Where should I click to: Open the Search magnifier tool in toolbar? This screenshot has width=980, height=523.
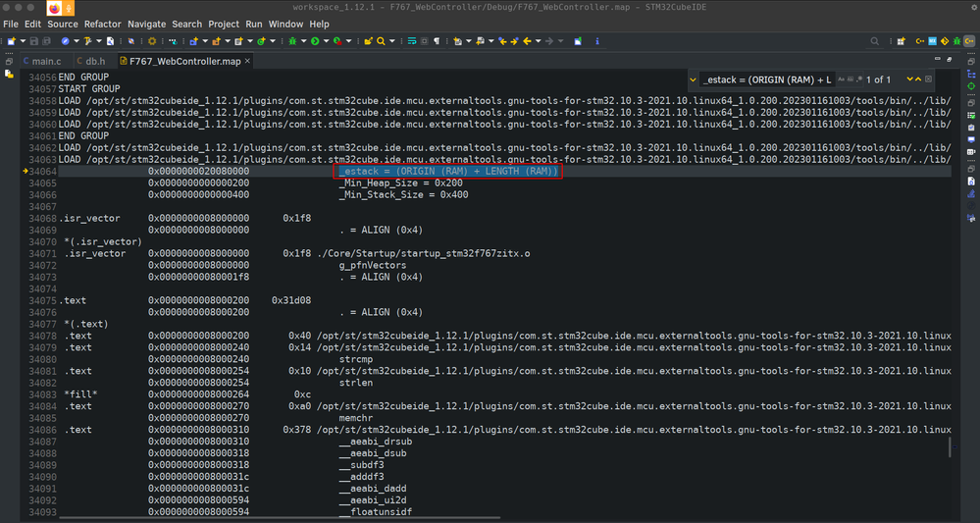tap(381, 41)
